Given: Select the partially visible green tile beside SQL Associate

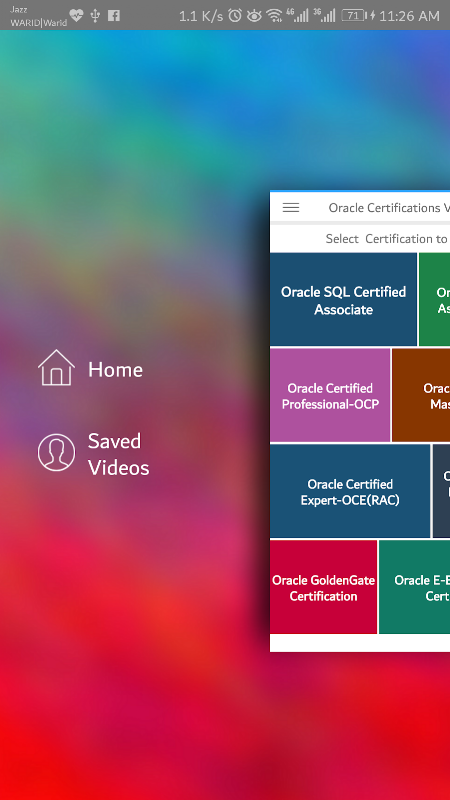Looking at the screenshot, I should (x=435, y=299).
